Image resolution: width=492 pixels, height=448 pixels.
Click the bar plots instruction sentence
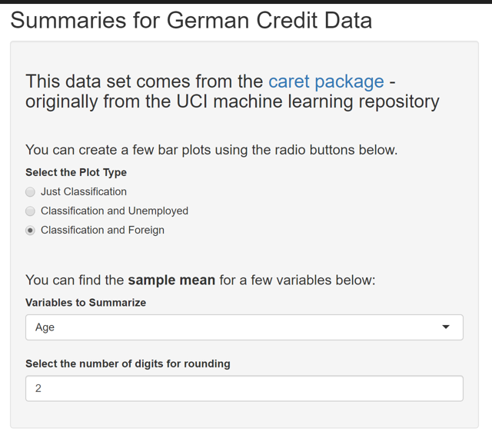(211, 150)
